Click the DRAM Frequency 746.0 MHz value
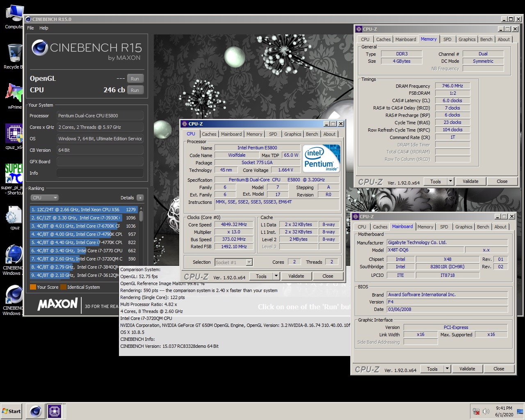 (452, 86)
